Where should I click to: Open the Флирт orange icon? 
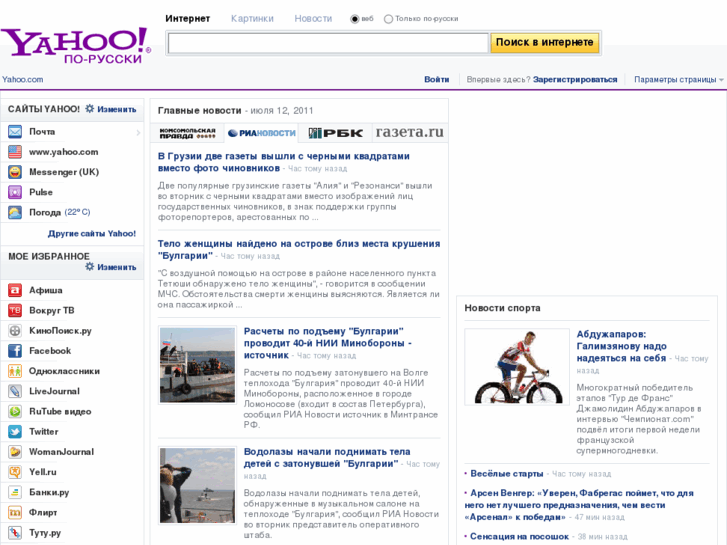pyautogui.click(x=15, y=513)
